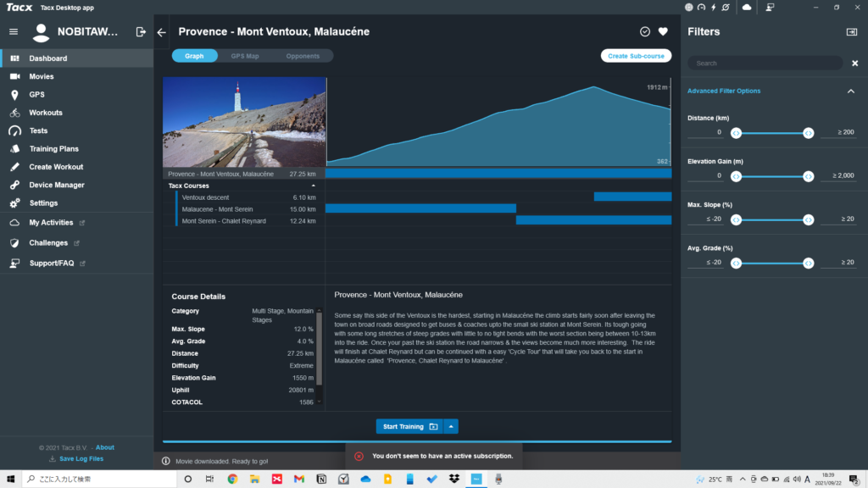
Task: Open Start Training dropdown arrow
Action: pyautogui.click(x=452, y=426)
